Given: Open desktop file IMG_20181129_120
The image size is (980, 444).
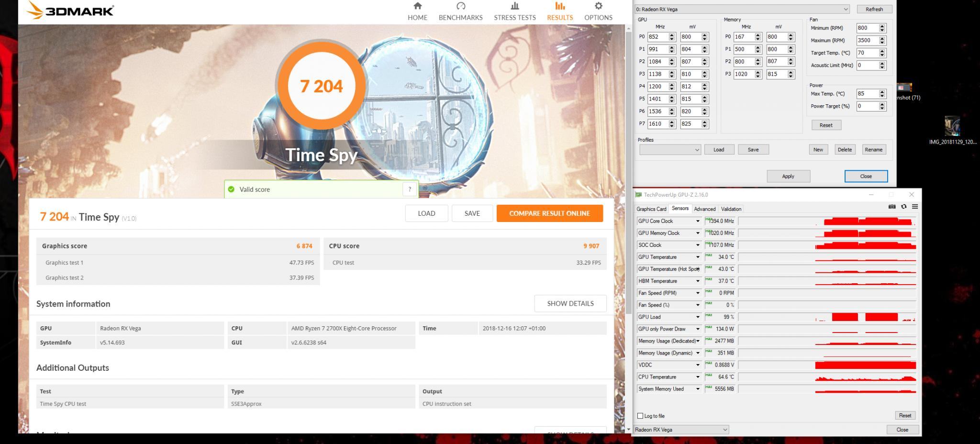Looking at the screenshot, I should point(952,130).
